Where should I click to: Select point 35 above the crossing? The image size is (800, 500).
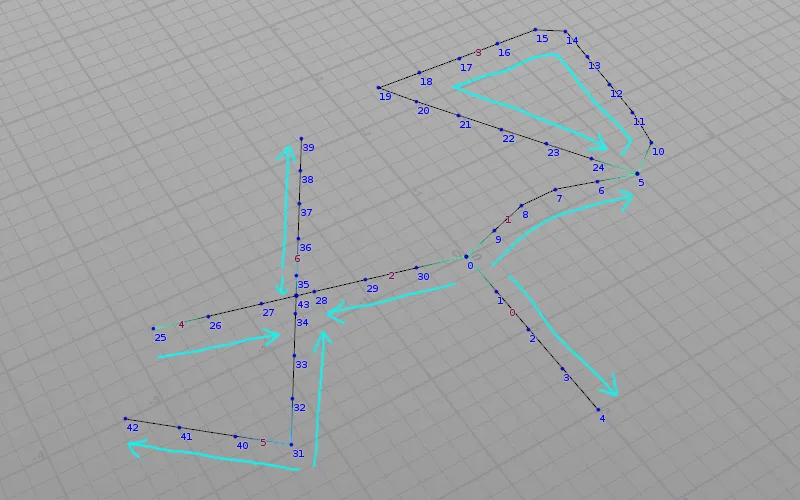point(296,276)
